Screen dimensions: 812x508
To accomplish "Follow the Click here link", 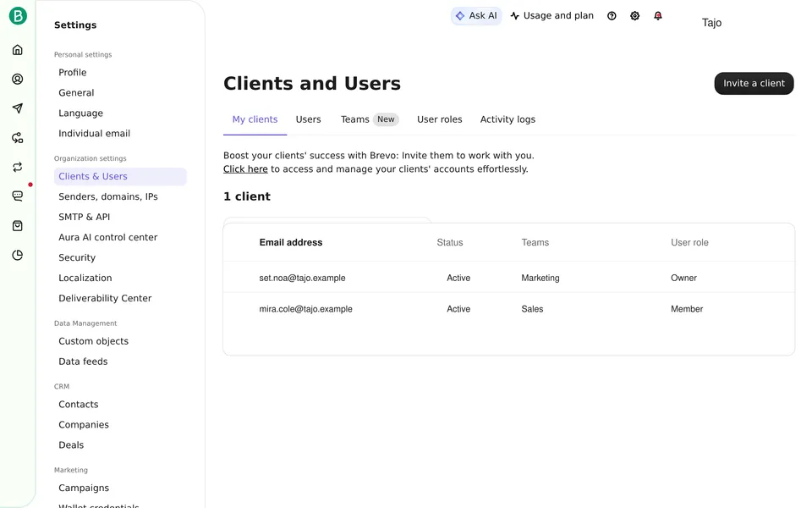I will [245, 169].
